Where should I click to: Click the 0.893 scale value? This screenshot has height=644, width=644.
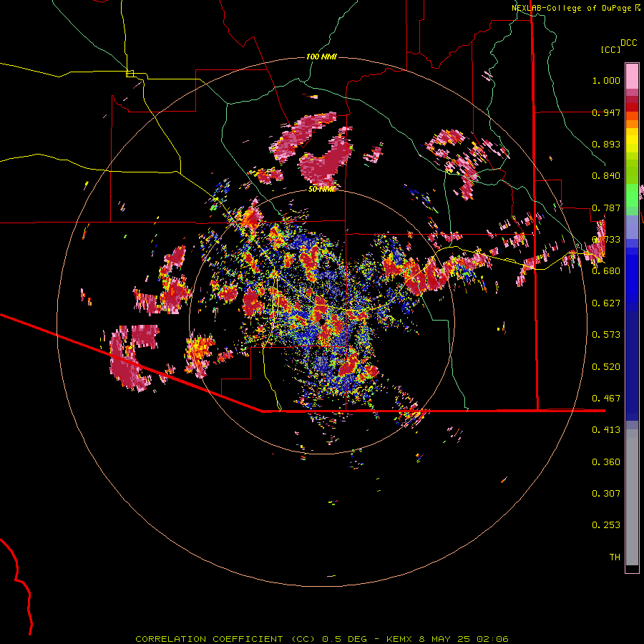606,144
